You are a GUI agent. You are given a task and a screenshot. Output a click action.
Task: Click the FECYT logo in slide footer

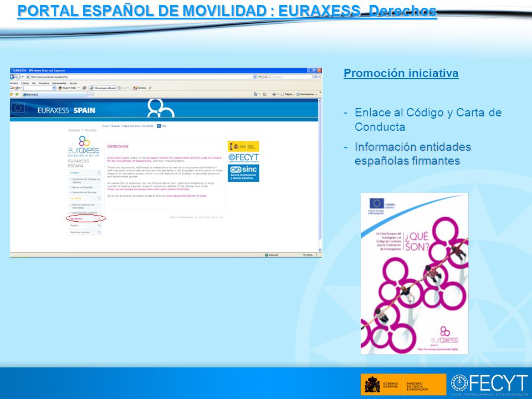pos(489,383)
